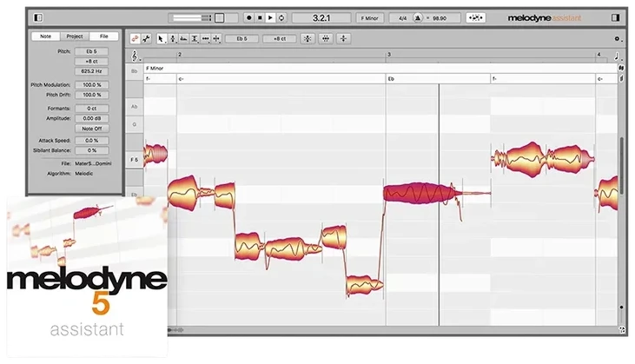Click the Leveling macro icon
This screenshot has height=364, width=635.
343,39
